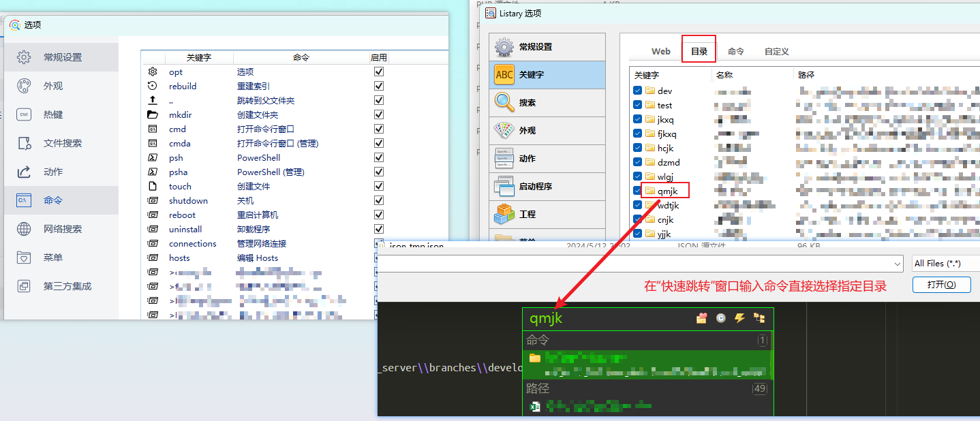The width and height of the screenshot is (980, 421).
Task: Click the gear icon of the opt row
Action: 153,72
